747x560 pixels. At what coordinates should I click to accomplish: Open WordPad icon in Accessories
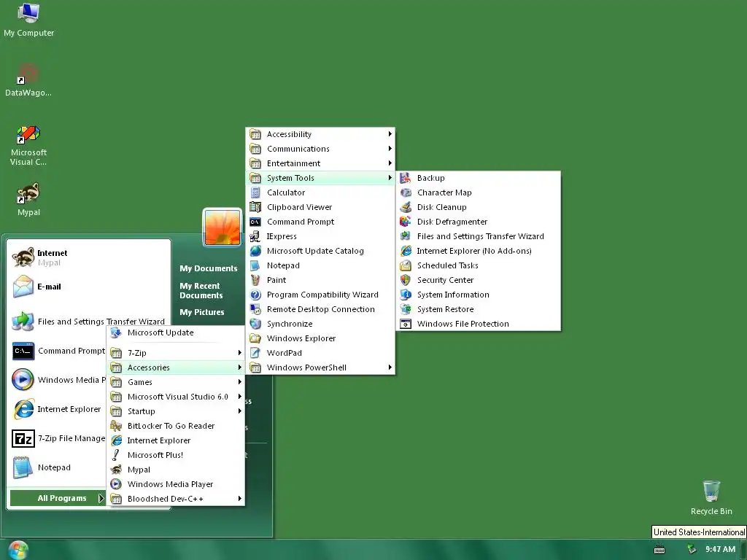point(255,353)
